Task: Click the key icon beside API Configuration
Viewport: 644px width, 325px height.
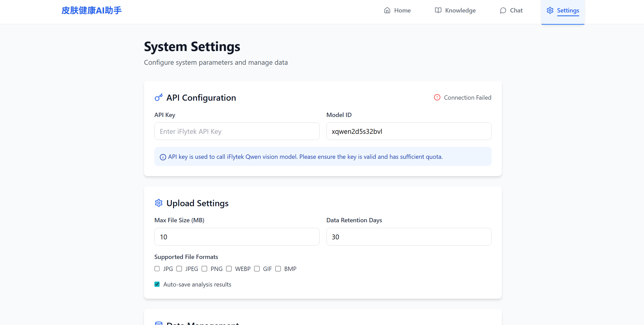Action: pos(159,98)
